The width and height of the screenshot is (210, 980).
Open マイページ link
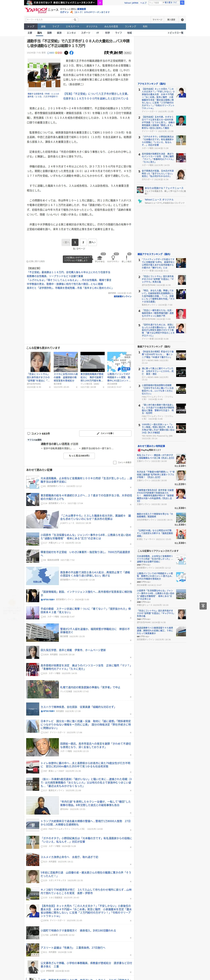coord(157,20)
